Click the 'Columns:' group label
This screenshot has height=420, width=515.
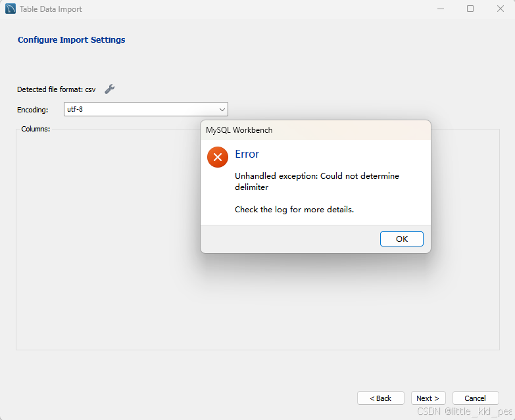[36, 129]
